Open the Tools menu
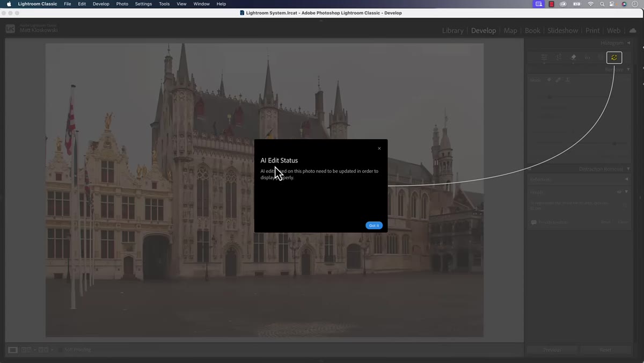Image resolution: width=644 pixels, height=363 pixels. tap(164, 4)
